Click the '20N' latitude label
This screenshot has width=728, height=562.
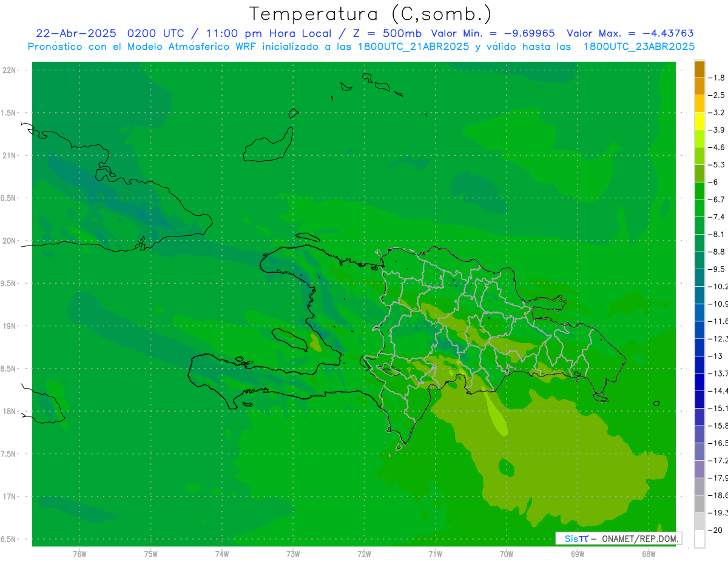[x=10, y=241]
